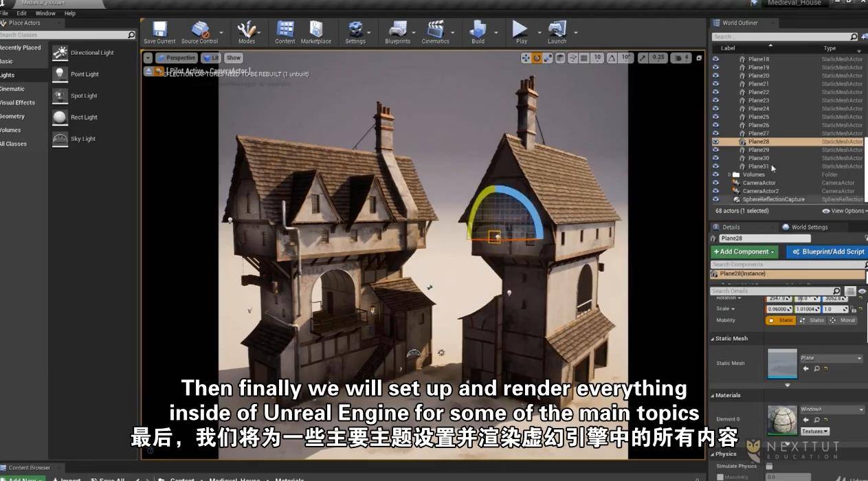
Task: Open the WindowA material dropdown
Action: [x=832, y=410]
